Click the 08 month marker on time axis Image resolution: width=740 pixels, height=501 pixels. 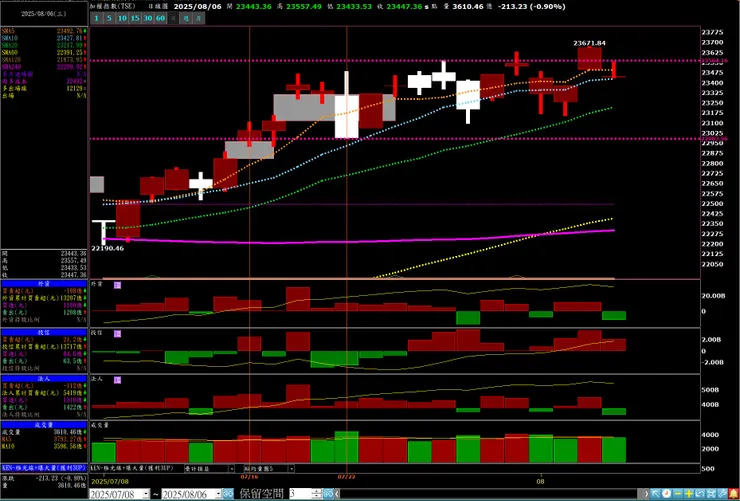(x=540, y=481)
